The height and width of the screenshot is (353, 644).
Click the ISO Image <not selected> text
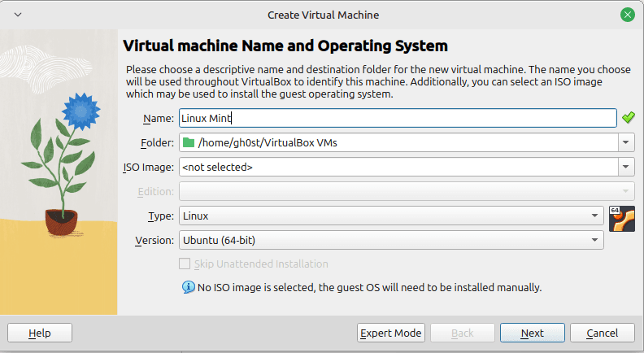coord(217,167)
